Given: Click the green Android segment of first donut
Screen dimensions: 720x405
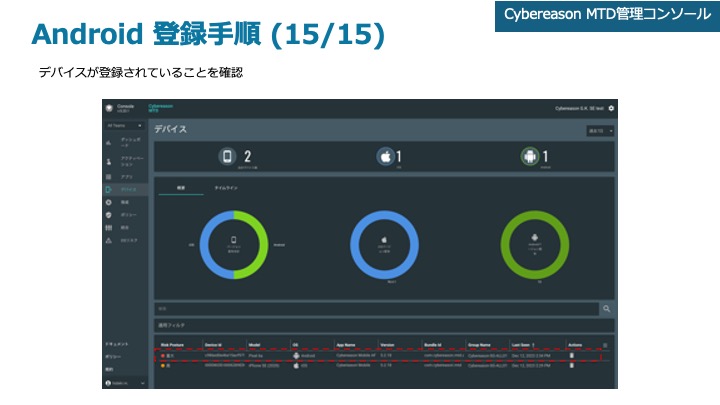Looking at the screenshot, I should (x=264, y=245).
